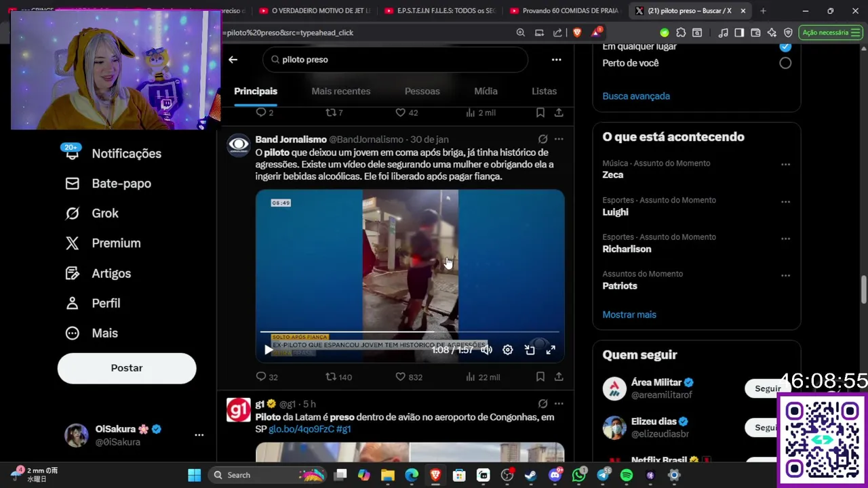Image resolution: width=868 pixels, height=488 pixels.
Task: Open Brave Rewards triangle icon
Action: (597, 33)
